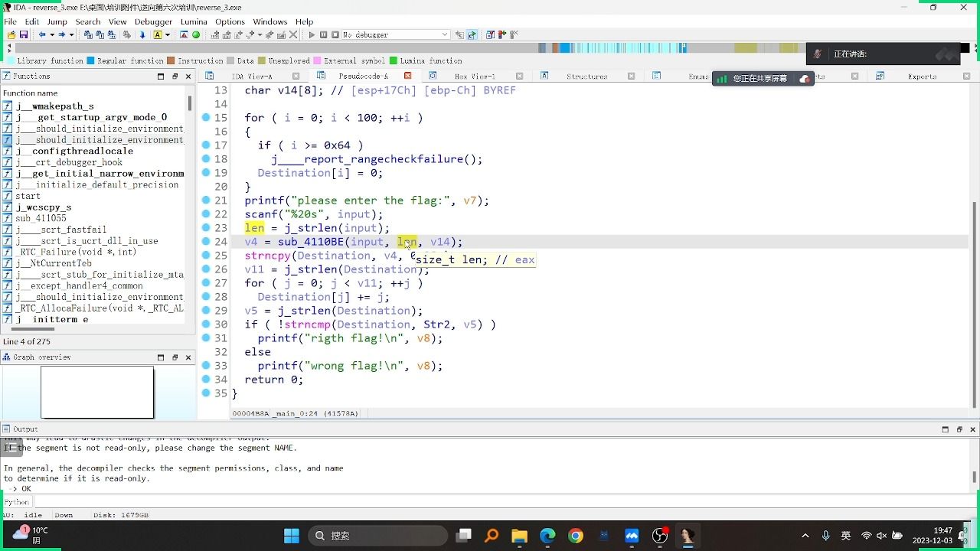Open the Windows menu
Viewport: 980px width, 551px height.
270,21
